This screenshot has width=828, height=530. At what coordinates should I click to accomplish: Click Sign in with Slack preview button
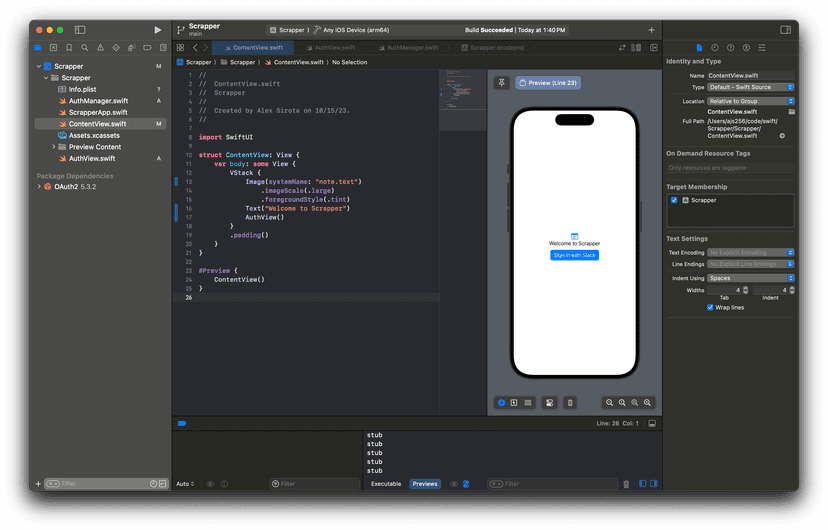tap(574, 255)
